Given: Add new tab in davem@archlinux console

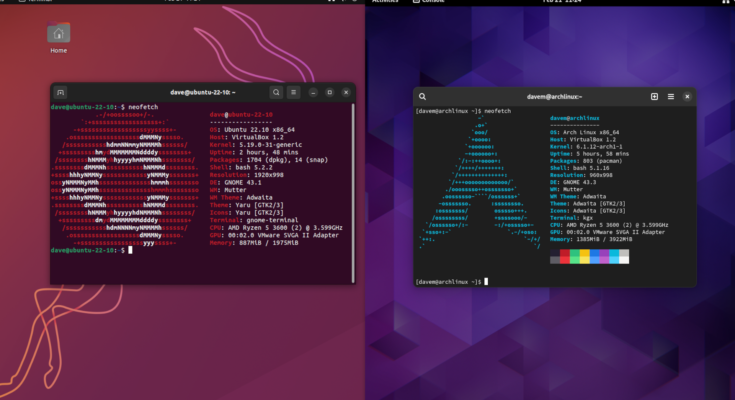Looking at the screenshot, I should (x=654, y=97).
